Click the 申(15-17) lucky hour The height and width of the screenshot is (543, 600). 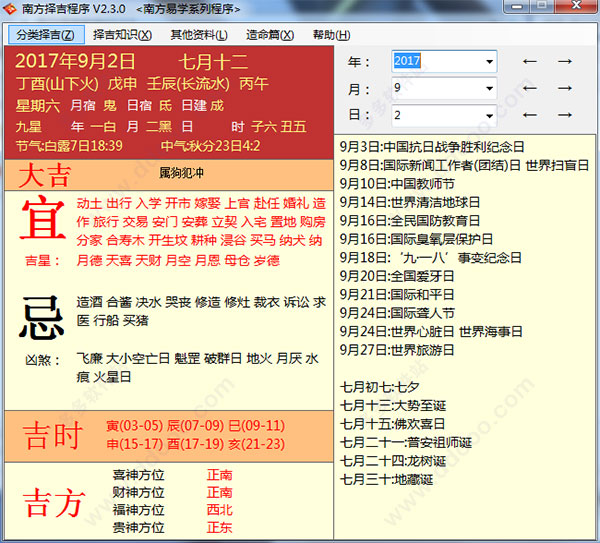point(135,444)
